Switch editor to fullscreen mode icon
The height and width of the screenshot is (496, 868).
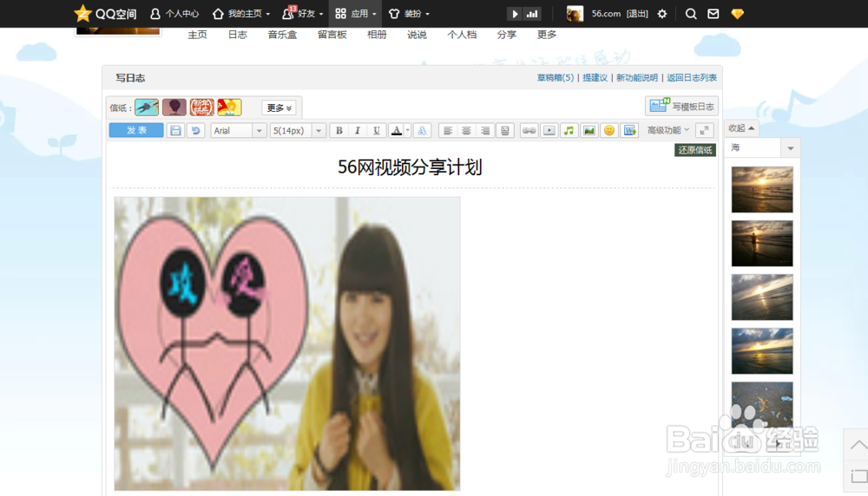704,130
